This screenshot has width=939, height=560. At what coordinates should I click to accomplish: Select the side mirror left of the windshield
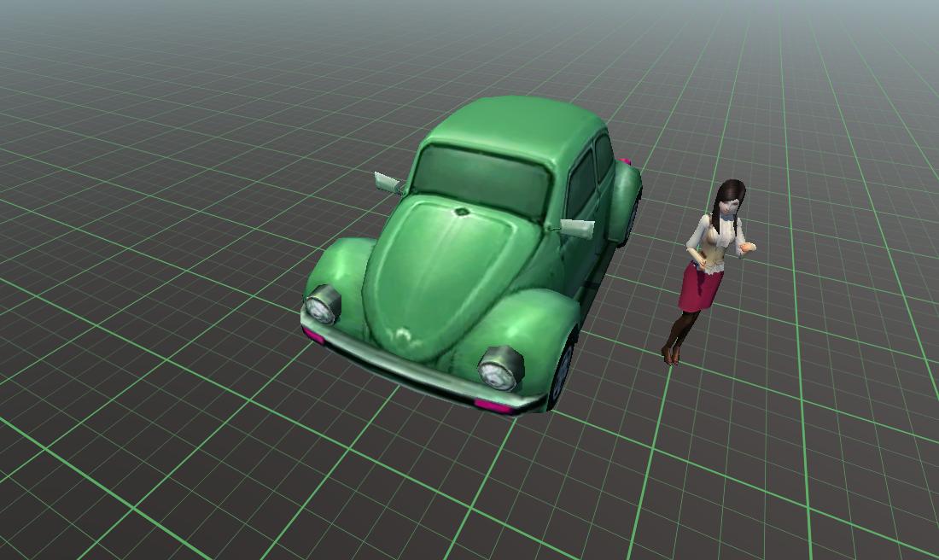(x=388, y=182)
